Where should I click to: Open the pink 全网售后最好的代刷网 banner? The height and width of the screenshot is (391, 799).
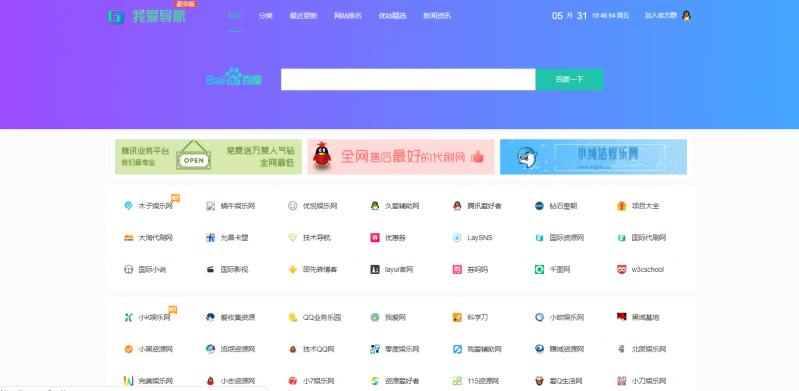(x=401, y=157)
